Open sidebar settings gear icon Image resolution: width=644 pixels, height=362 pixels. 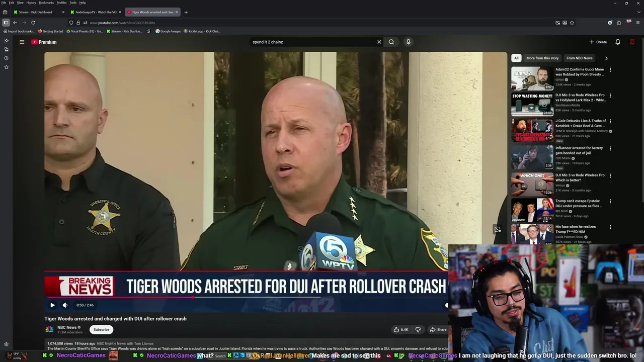6,344
